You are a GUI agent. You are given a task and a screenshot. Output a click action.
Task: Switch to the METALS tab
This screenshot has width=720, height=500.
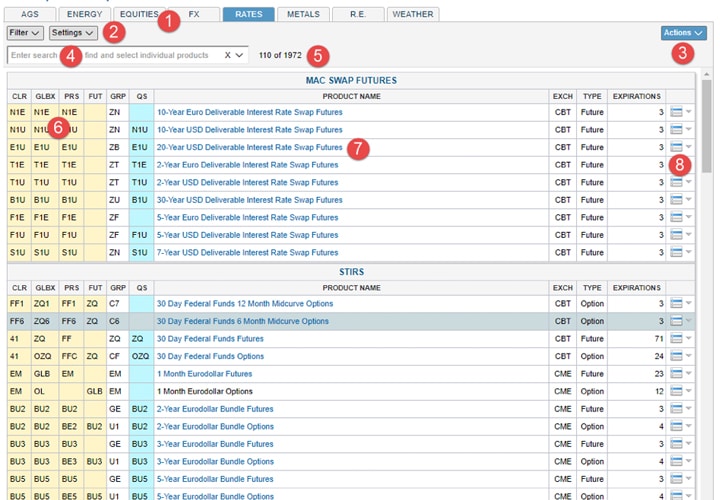(x=303, y=14)
